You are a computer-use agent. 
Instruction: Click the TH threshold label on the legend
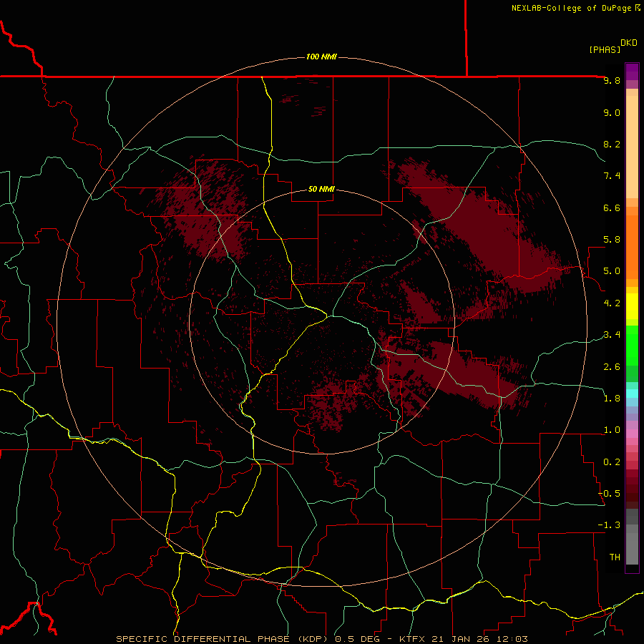[x=615, y=557]
